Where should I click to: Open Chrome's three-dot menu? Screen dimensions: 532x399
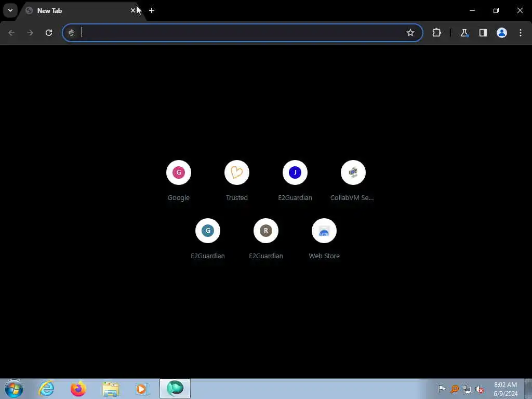pyautogui.click(x=520, y=33)
